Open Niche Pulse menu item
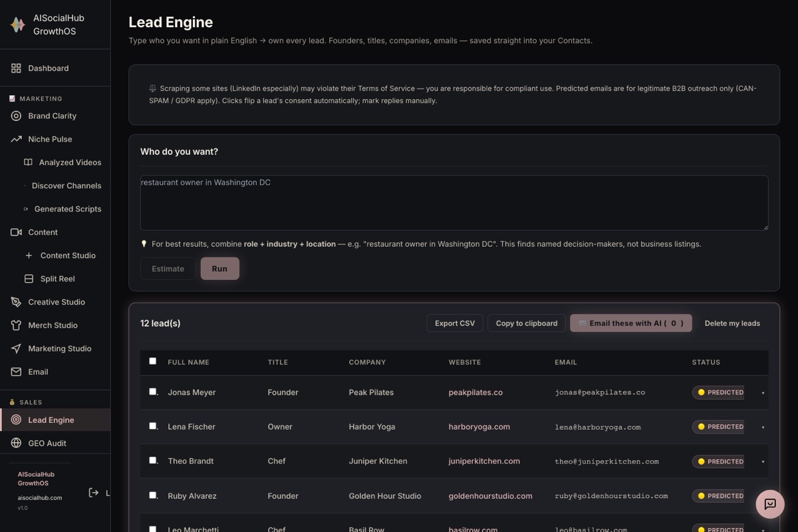The width and height of the screenshot is (798, 532). pos(55,139)
